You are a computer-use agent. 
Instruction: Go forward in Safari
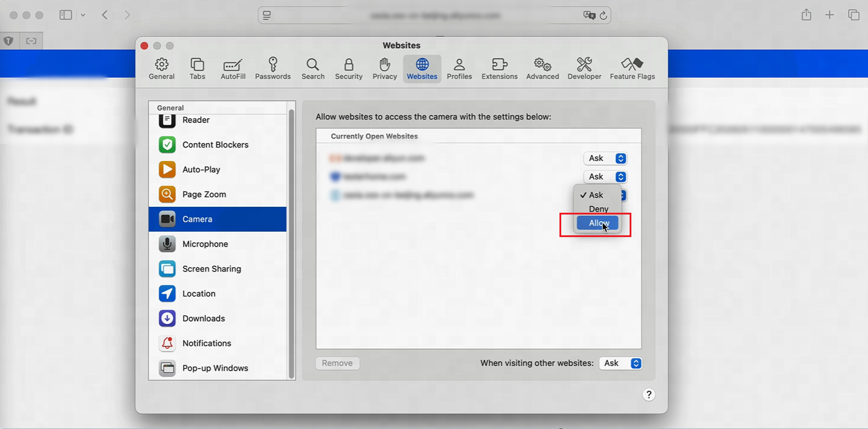click(127, 15)
